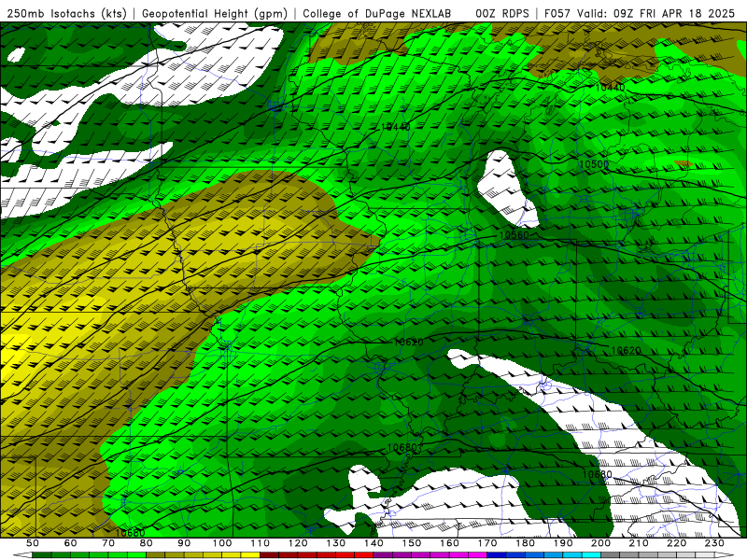Viewport: 747px width, 560px height.
Task: Click the dark gray swatch just after 200
Action: point(610,555)
